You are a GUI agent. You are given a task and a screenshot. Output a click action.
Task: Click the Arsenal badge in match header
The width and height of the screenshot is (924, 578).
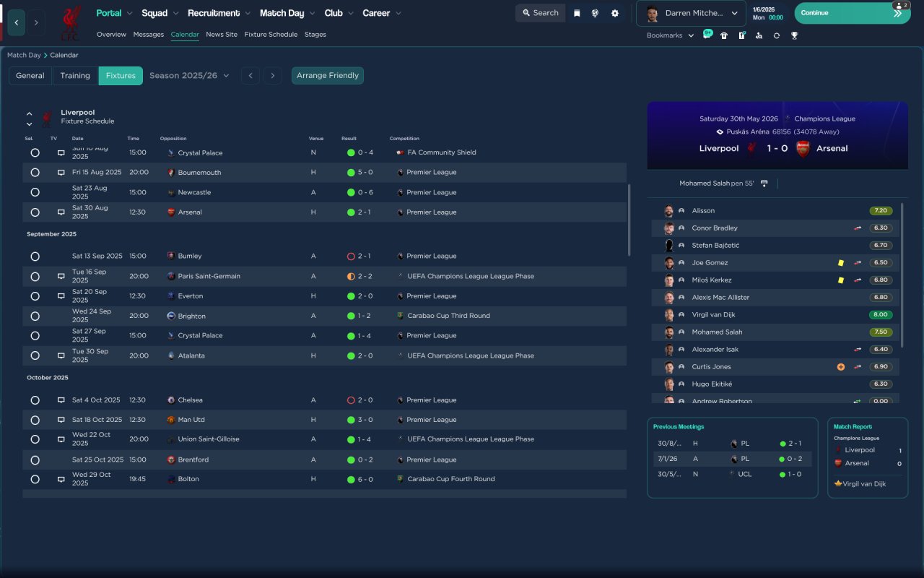[x=803, y=148]
